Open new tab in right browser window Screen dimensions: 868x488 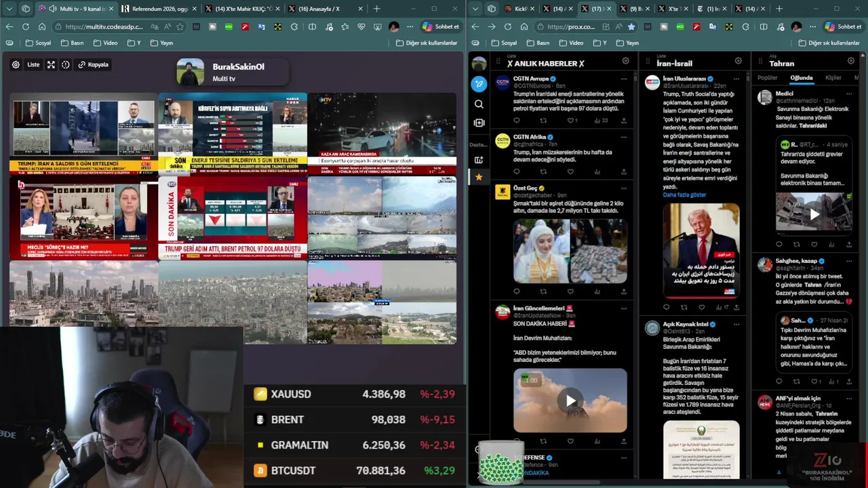779,9
